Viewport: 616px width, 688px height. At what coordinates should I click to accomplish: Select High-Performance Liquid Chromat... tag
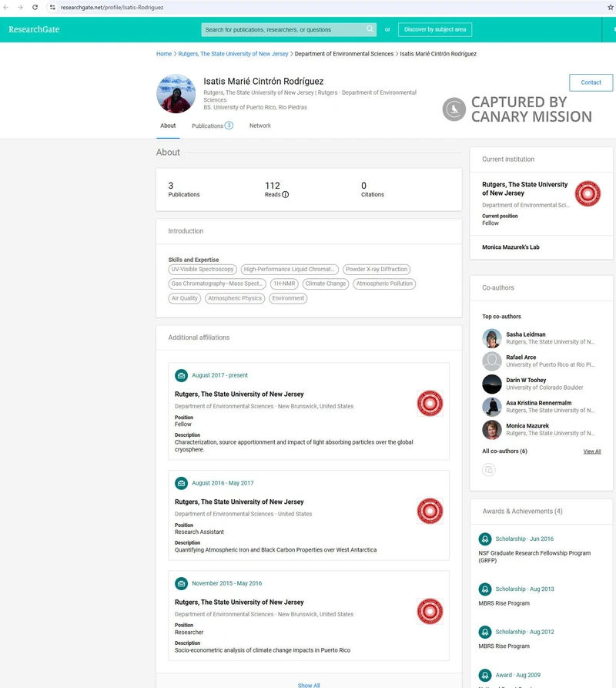pyautogui.click(x=290, y=270)
